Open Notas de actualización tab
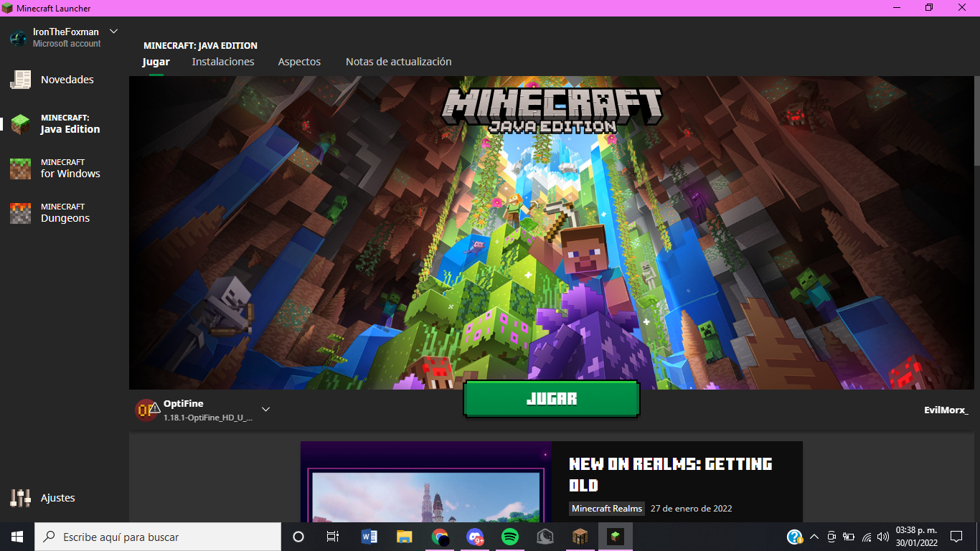The image size is (980, 551). click(x=399, y=62)
